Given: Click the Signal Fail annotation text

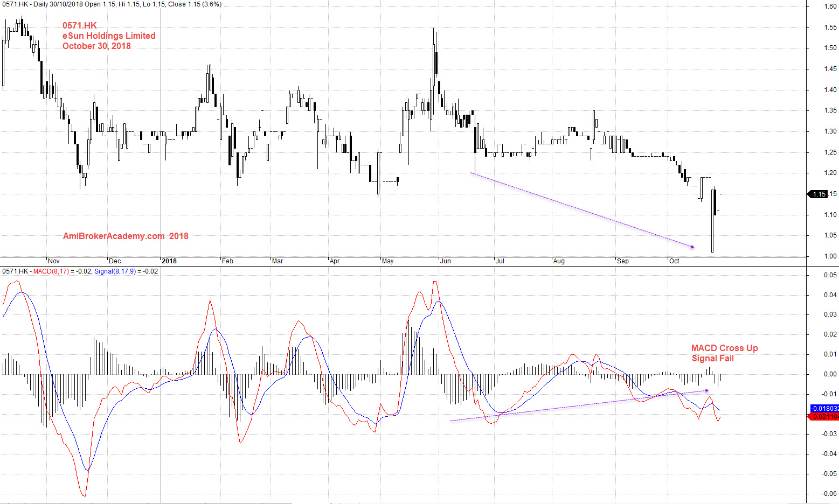Looking at the screenshot, I should [x=712, y=358].
